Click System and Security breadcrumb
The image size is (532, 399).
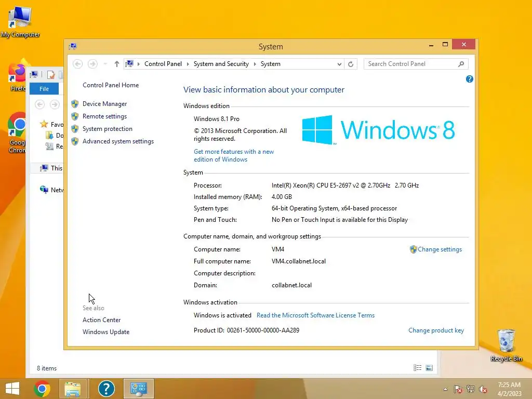pos(221,64)
